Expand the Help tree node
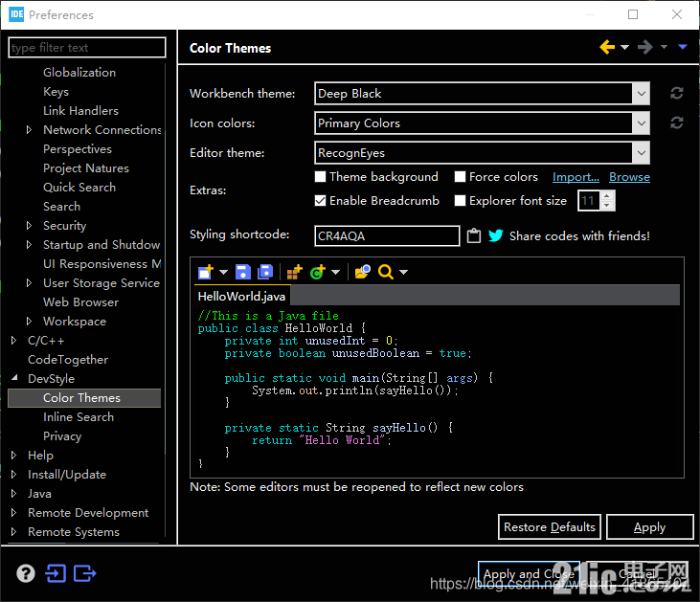 13,456
